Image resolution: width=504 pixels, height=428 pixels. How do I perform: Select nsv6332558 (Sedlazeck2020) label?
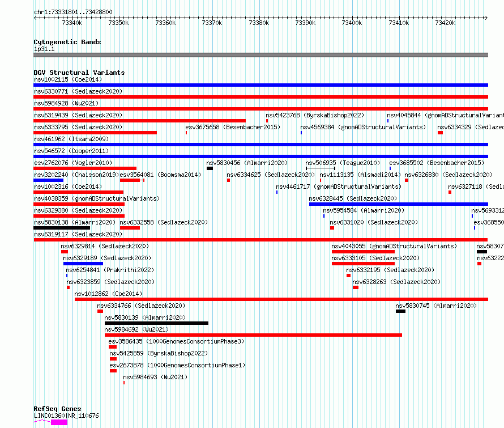(x=164, y=222)
